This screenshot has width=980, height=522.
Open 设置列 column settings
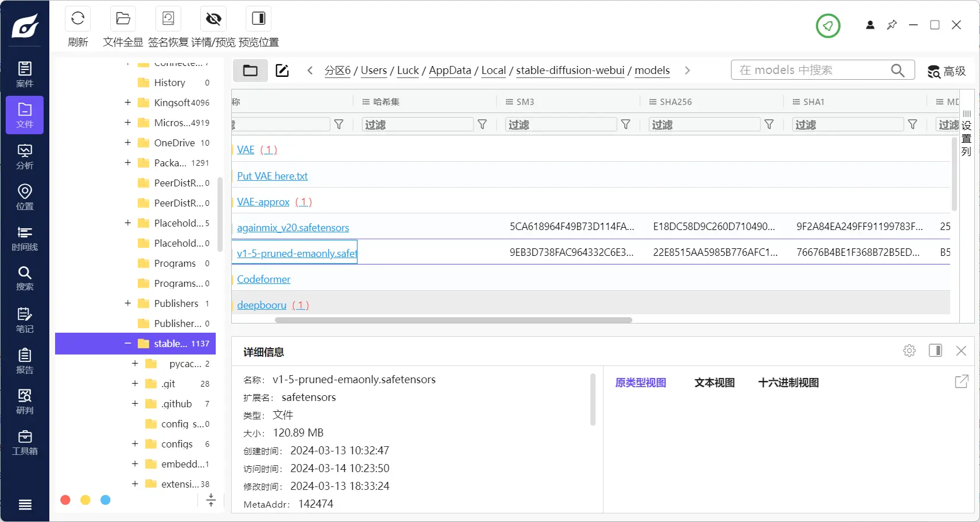coord(966,133)
